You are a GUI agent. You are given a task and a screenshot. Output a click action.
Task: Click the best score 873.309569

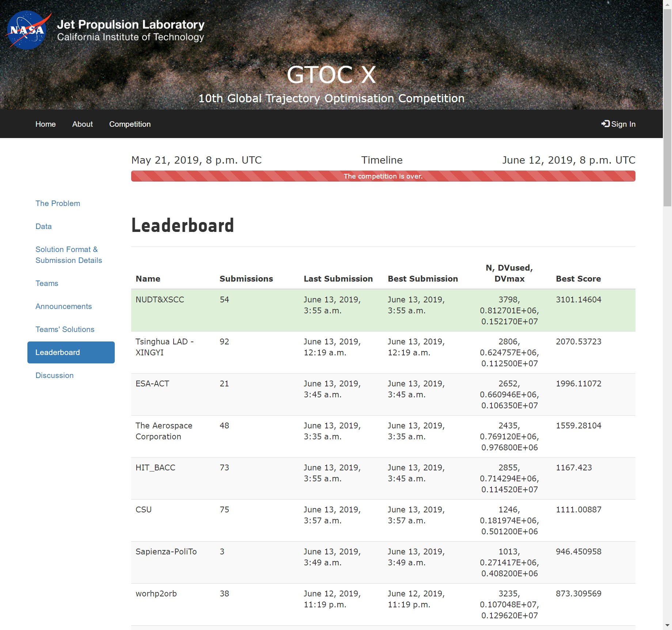click(x=578, y=593)
